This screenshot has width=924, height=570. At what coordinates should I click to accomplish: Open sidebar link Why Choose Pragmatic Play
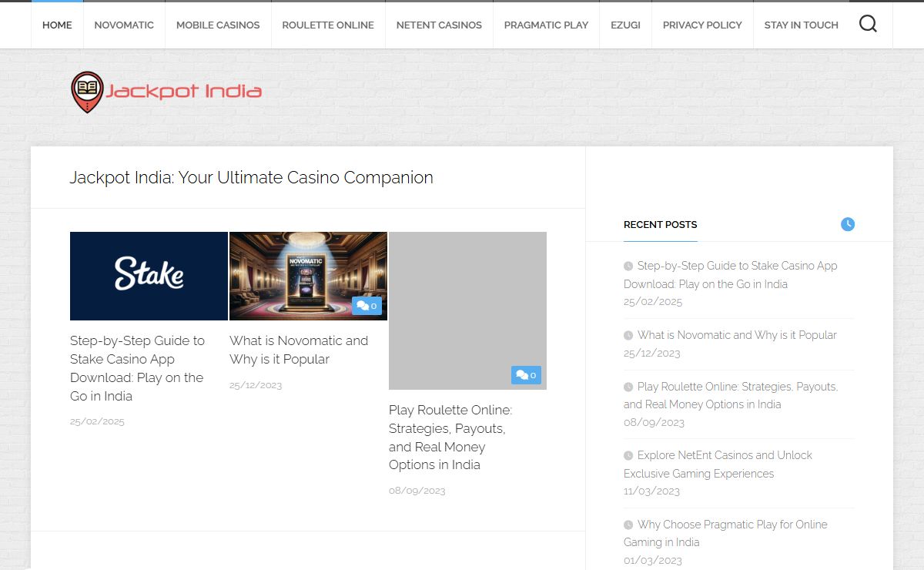[725, 533]
